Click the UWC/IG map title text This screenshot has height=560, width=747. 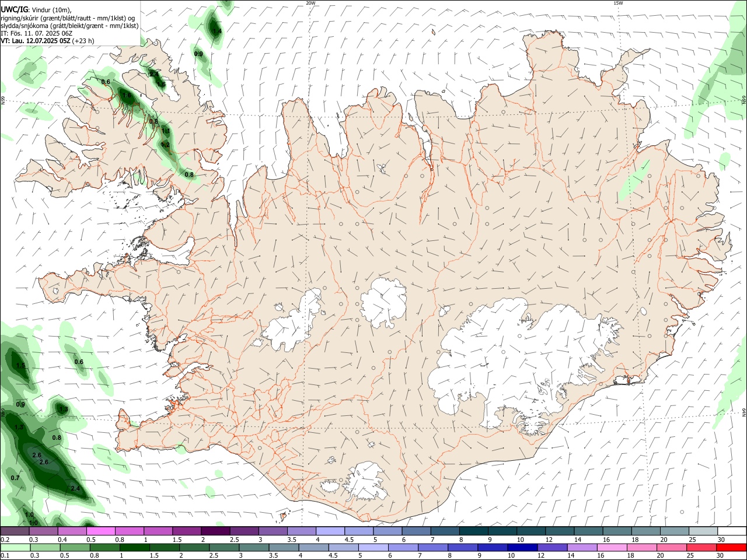[x=14, y=9]
